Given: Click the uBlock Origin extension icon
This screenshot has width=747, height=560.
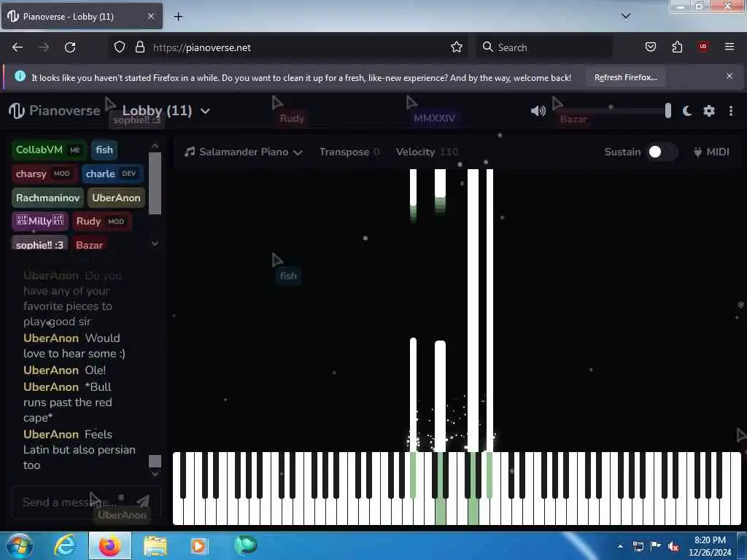Looking at the screenshot, I should tap(703, 47).
